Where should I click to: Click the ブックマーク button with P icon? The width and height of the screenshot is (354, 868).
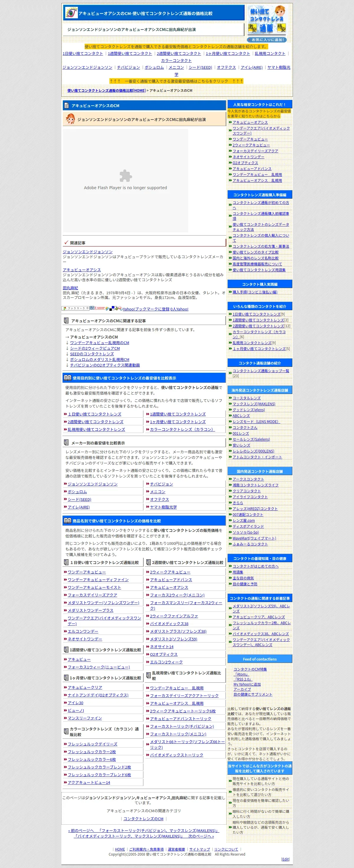tap(76, 308)
